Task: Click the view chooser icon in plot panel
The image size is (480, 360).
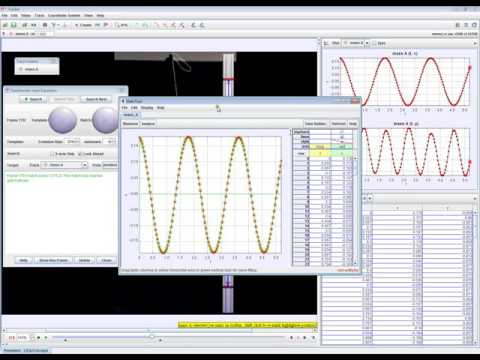Action: pos(326,43)
